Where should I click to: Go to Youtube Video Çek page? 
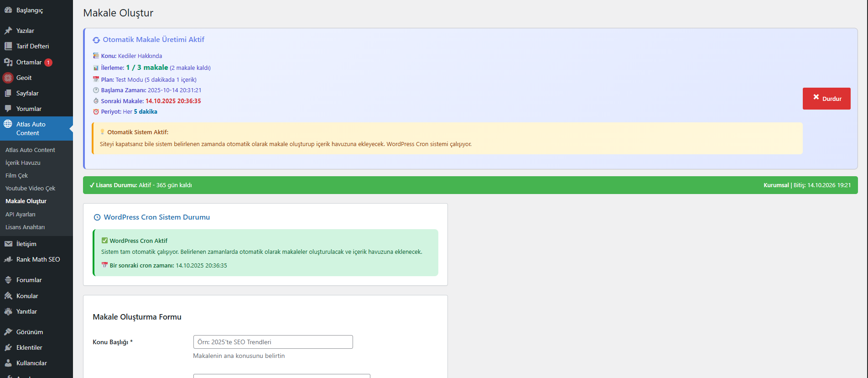30,188
